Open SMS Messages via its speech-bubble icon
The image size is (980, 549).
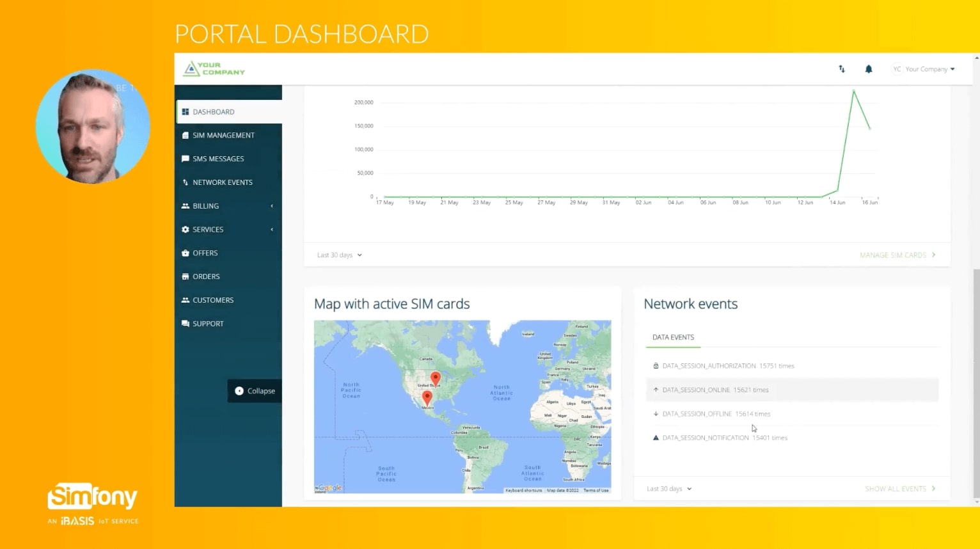[186, 159]
